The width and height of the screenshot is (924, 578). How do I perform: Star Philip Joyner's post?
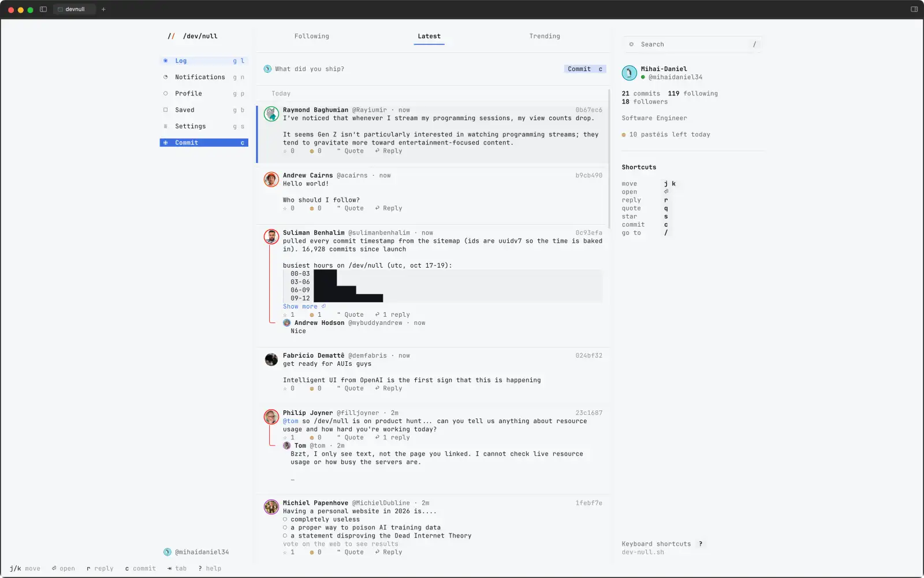coord(289,438)
